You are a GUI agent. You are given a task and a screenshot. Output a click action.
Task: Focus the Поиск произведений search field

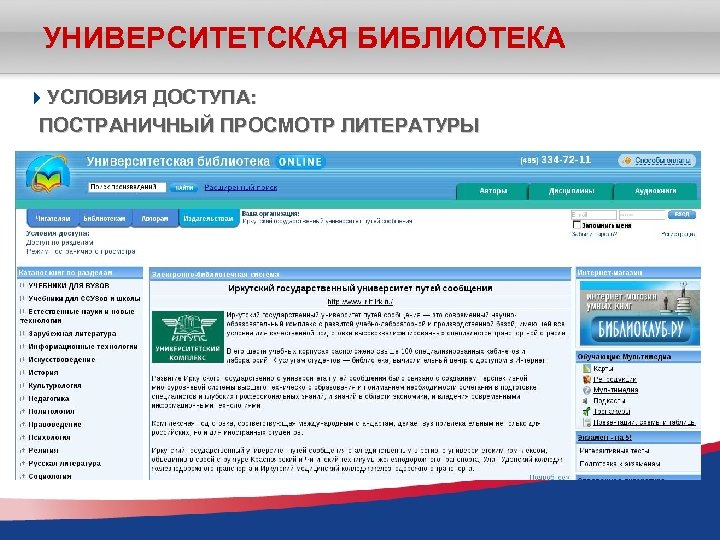click(x=127, y=187)
